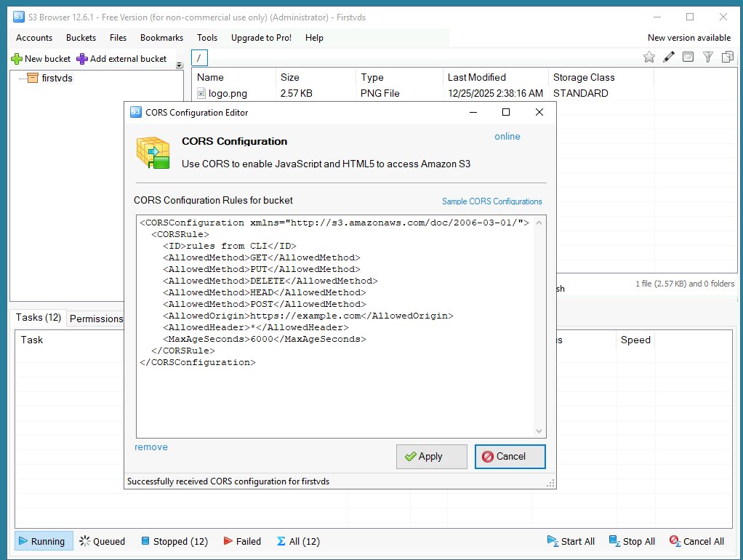Click the pencil edit path icon
This screenshot has height=560, width=743.
(669, 57)
